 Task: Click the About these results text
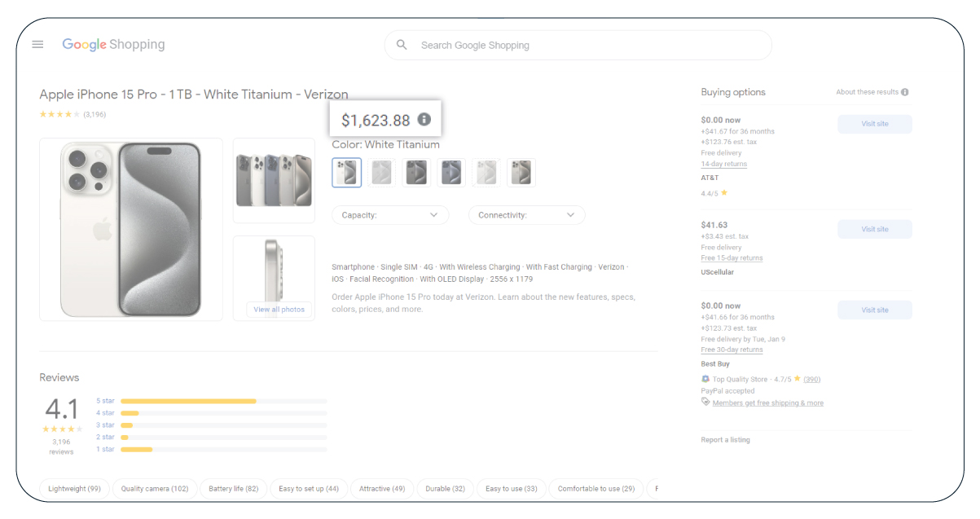[867, 92]
